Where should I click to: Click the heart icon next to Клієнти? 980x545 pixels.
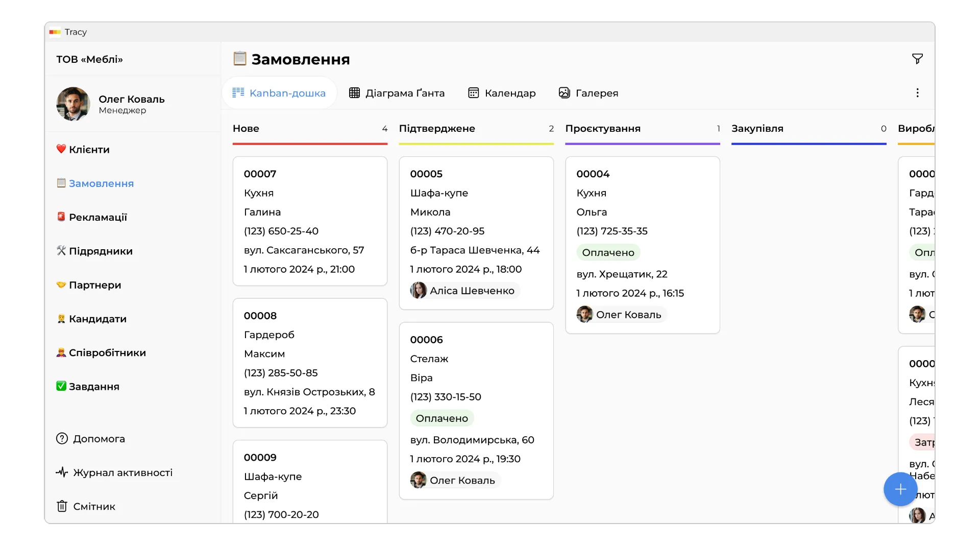pos(61,149)
